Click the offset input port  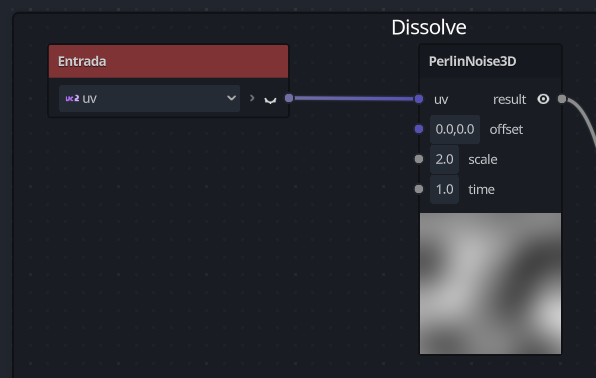419,129
